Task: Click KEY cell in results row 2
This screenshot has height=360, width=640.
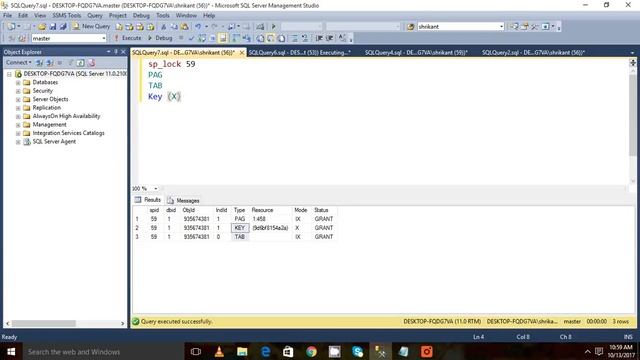Action: [x=240, y=228]
